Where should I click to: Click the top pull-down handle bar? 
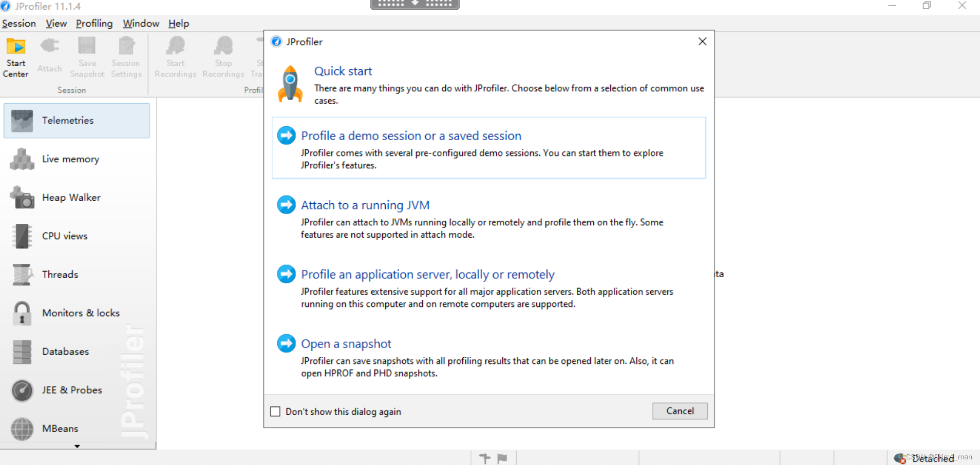click(415, 4)
